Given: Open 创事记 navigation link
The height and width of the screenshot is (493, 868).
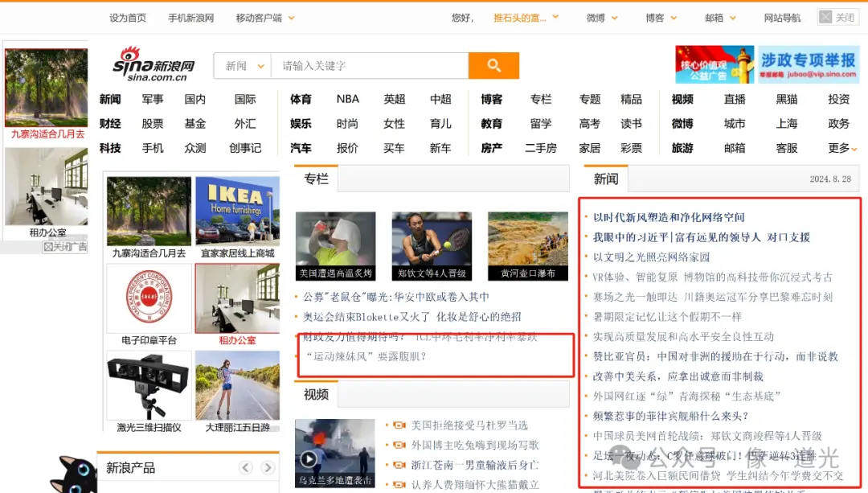Looking at the screenshot, I should click(245, 148).
